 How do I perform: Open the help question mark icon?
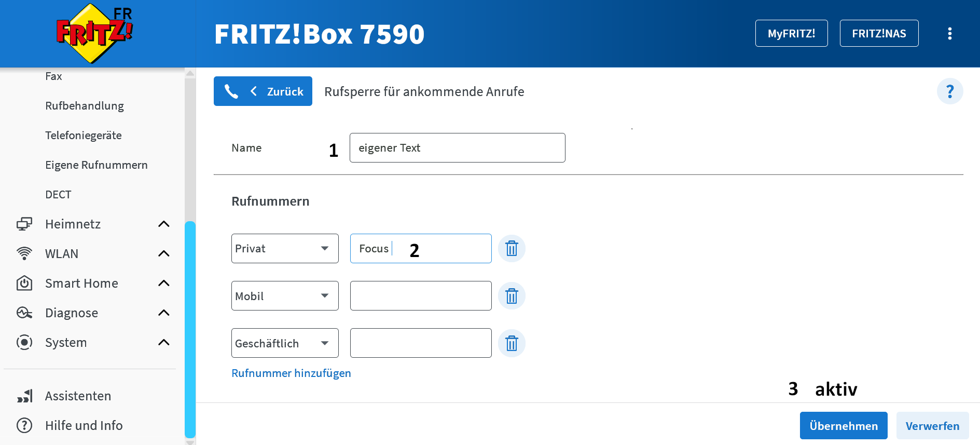coord(949,91)
